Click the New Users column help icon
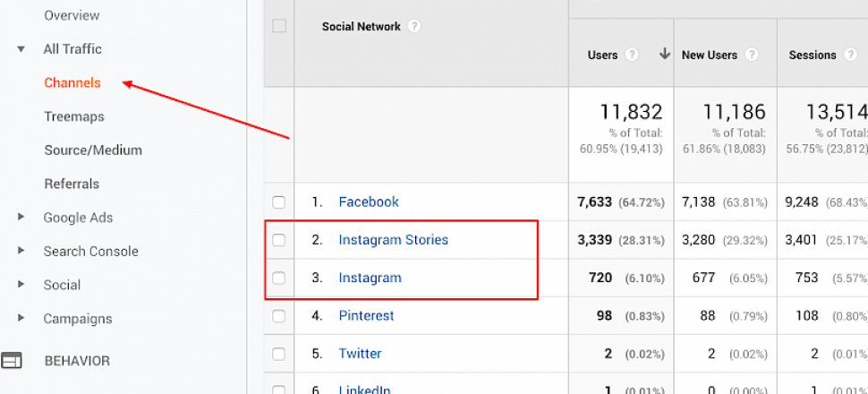This screenshot has width=868, height=394. tap(751, 55)
